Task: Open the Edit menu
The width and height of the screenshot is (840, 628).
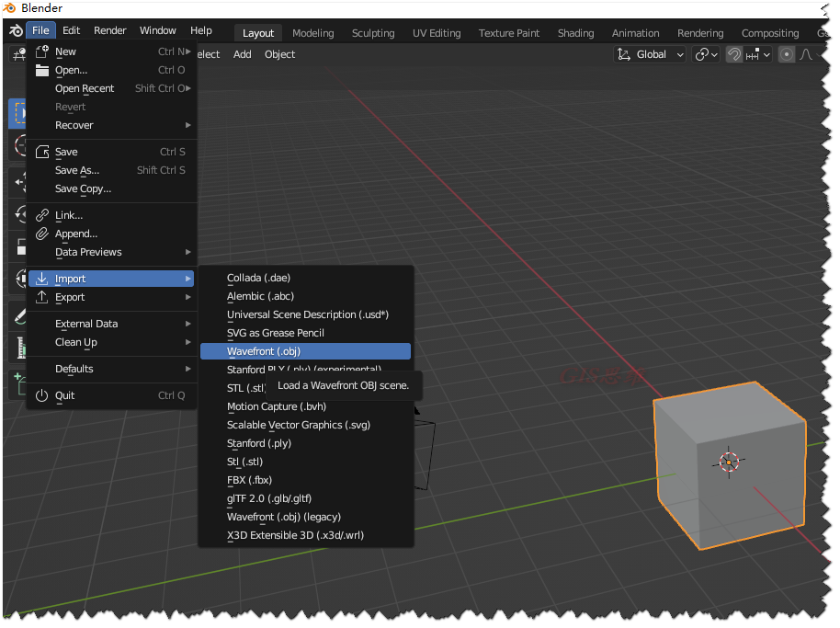Action: 72,30
